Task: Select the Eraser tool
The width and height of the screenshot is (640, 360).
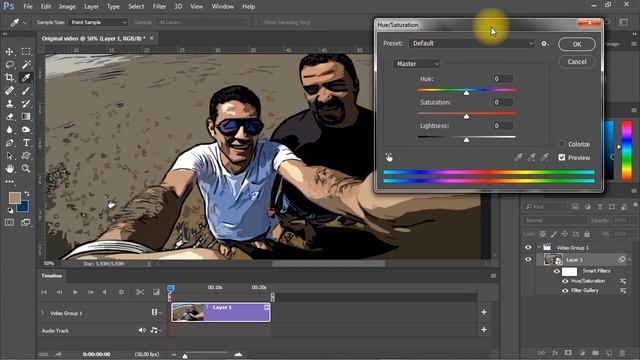Action: tap(9, 117)
